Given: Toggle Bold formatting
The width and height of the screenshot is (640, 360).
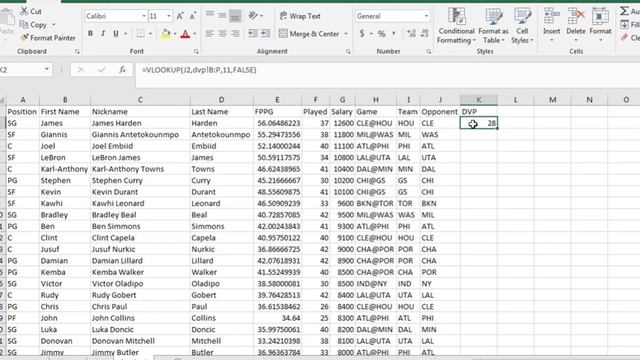Looking at the screenshot, I should [x=90, y=33].
